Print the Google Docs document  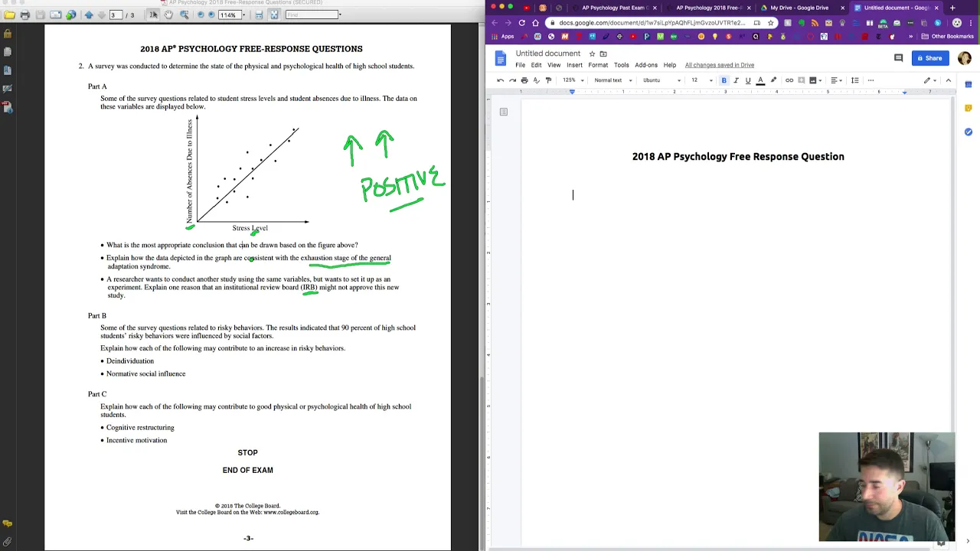point(524,80)
